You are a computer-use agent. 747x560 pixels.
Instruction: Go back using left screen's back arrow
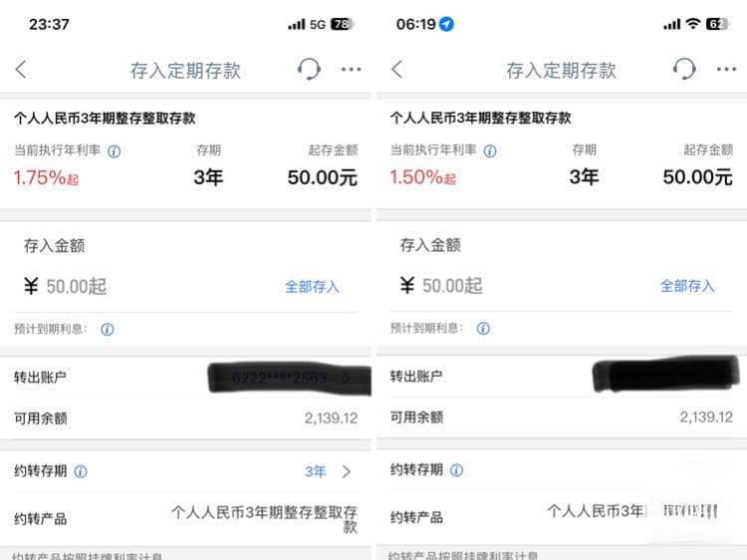pyautogui.click(x=21, y=70)
